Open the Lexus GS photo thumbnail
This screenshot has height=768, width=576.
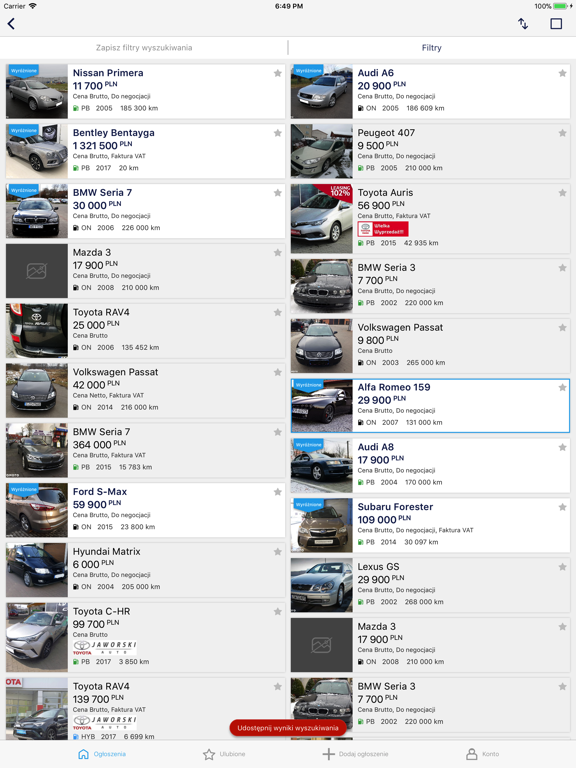click(x=321, y=585)
